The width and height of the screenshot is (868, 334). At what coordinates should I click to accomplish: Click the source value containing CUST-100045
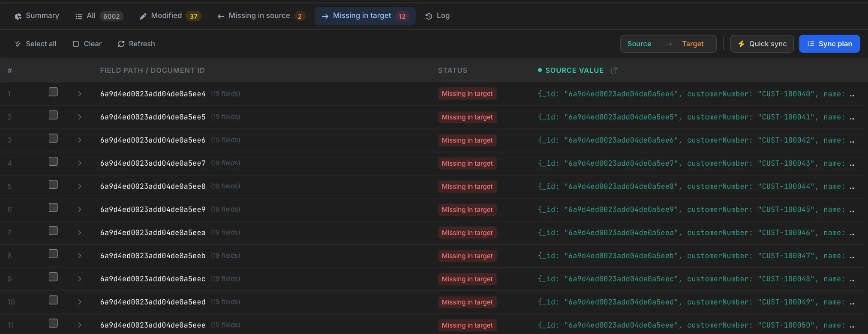[696, 209]
